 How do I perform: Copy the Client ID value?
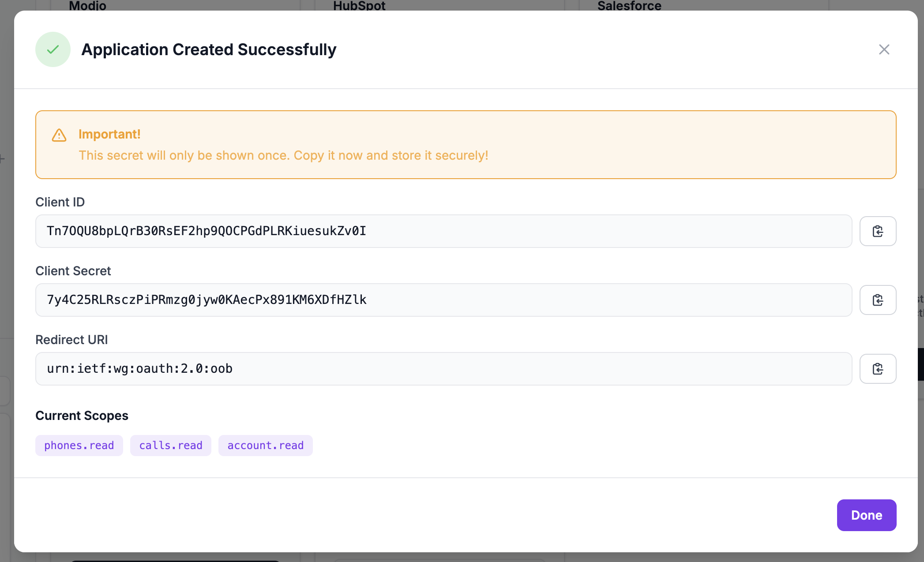click(x=877, y=231)
